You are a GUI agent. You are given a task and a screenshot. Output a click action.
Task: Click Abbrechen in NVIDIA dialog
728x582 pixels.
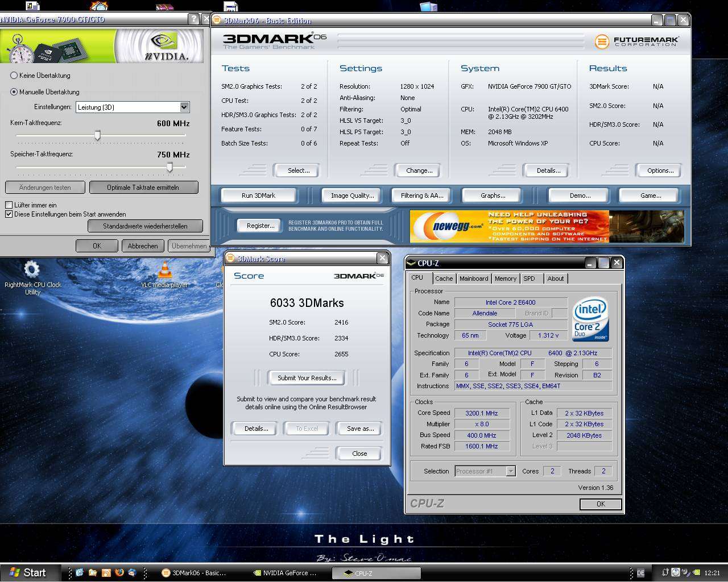[x=143, y=246]
